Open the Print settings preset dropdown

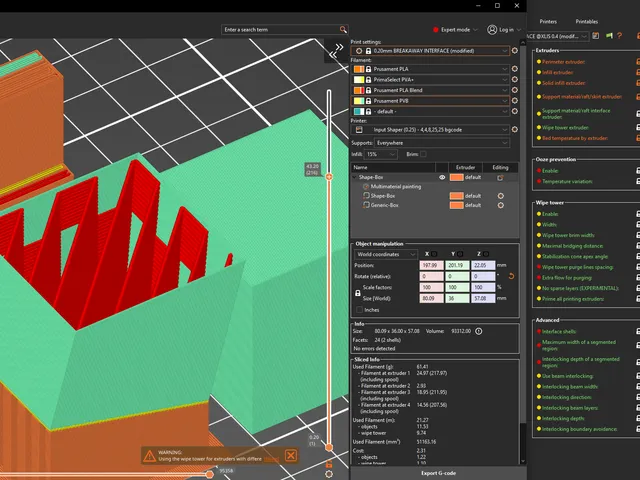pyautogui.click(x=430, y=51)
